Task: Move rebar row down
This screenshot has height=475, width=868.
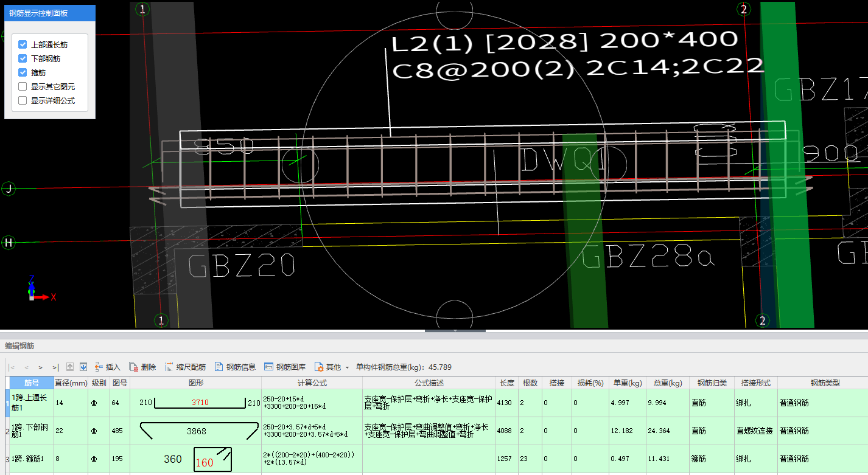Action: tap(83, 367)
